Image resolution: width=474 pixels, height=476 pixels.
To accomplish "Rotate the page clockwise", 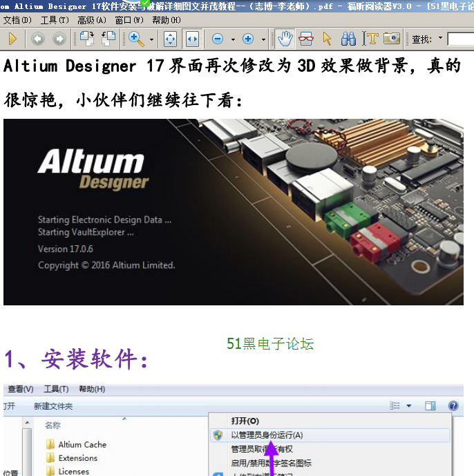I will [x=87, y=39].
